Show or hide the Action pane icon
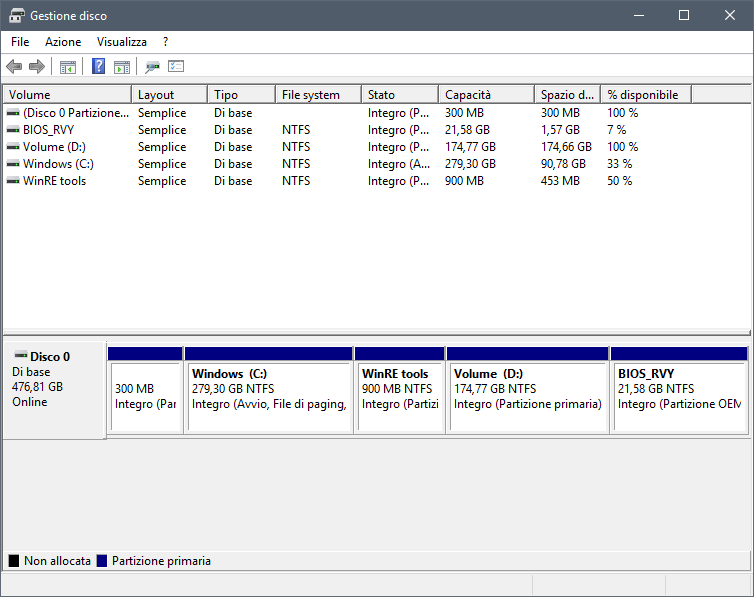Screen dimensions: 754x597 coord(122,67)
